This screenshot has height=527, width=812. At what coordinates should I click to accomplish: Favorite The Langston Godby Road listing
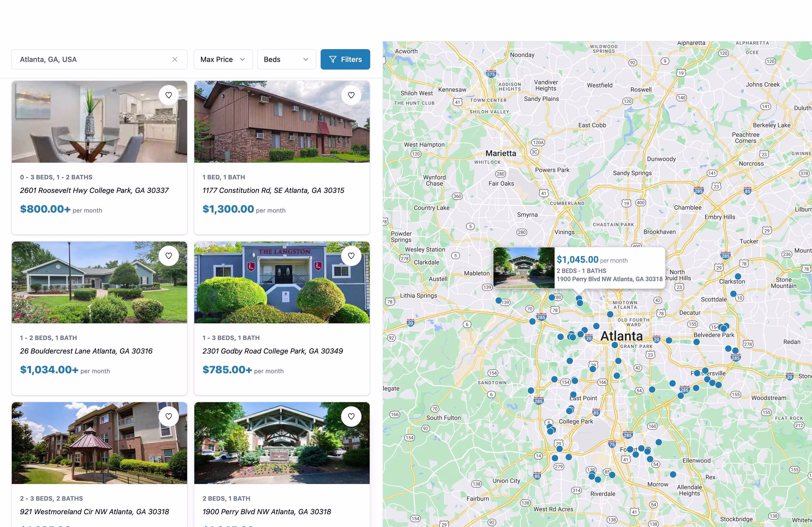pos(351,256)
